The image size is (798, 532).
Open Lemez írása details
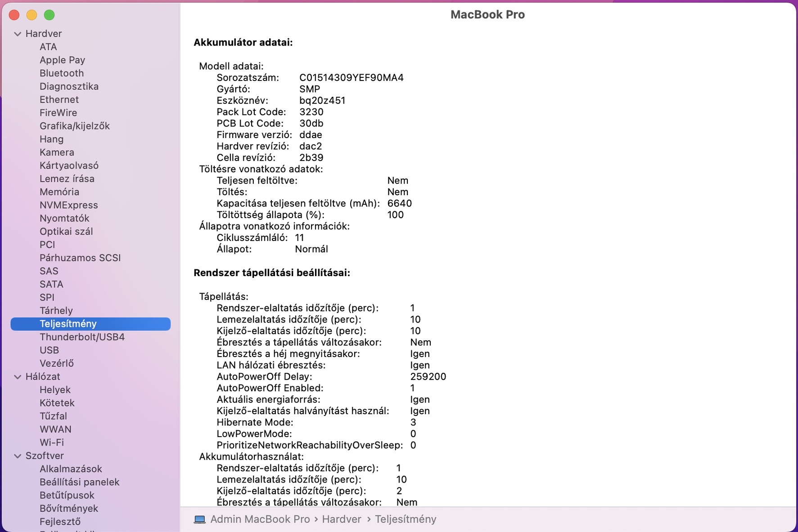(x=67, y=179)
